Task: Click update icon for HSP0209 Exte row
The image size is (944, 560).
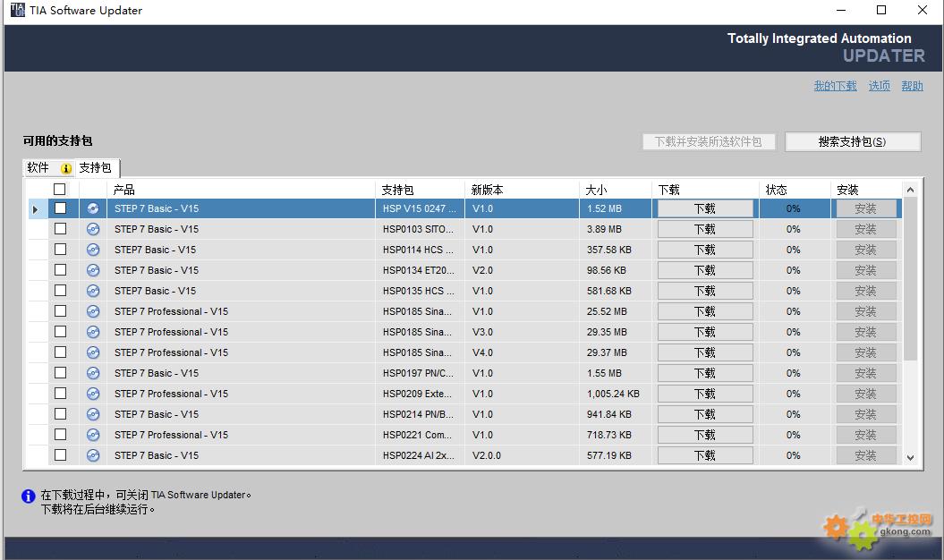Action: pyautogui.click(x=93, y=394)
